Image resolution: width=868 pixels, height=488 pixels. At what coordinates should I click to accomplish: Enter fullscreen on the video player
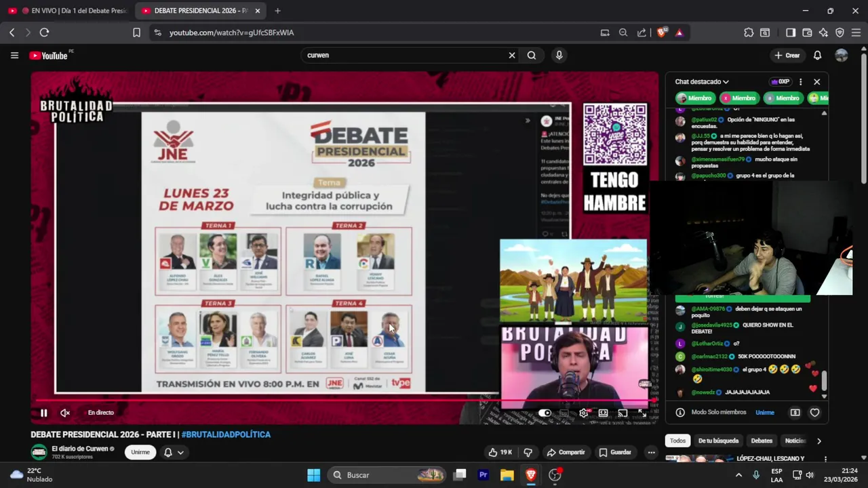(x=642, y=413)
